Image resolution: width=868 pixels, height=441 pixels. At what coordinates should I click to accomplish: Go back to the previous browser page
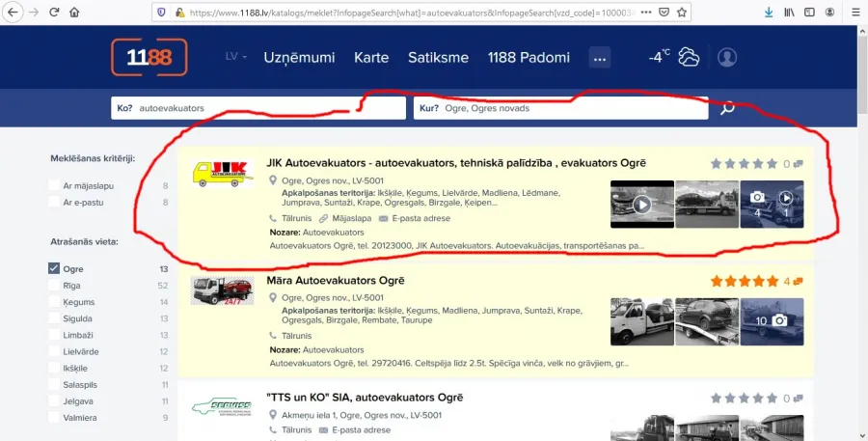[x=13, y=13]
